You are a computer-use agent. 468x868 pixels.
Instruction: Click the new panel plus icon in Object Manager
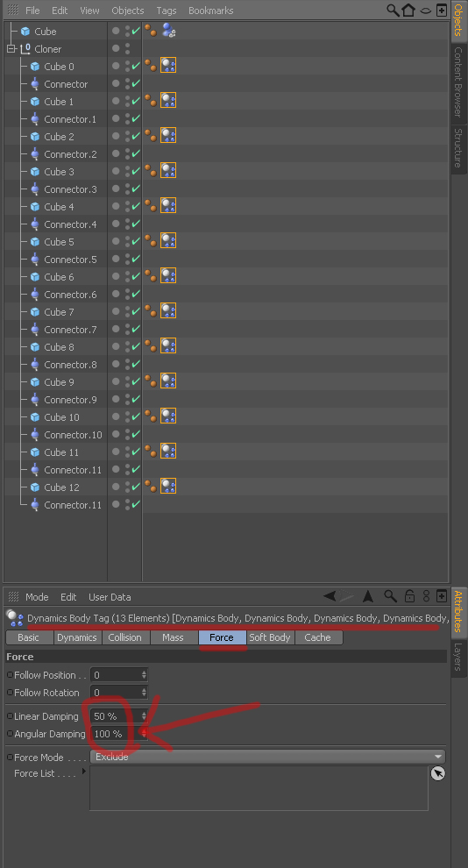tap(442, 10)
